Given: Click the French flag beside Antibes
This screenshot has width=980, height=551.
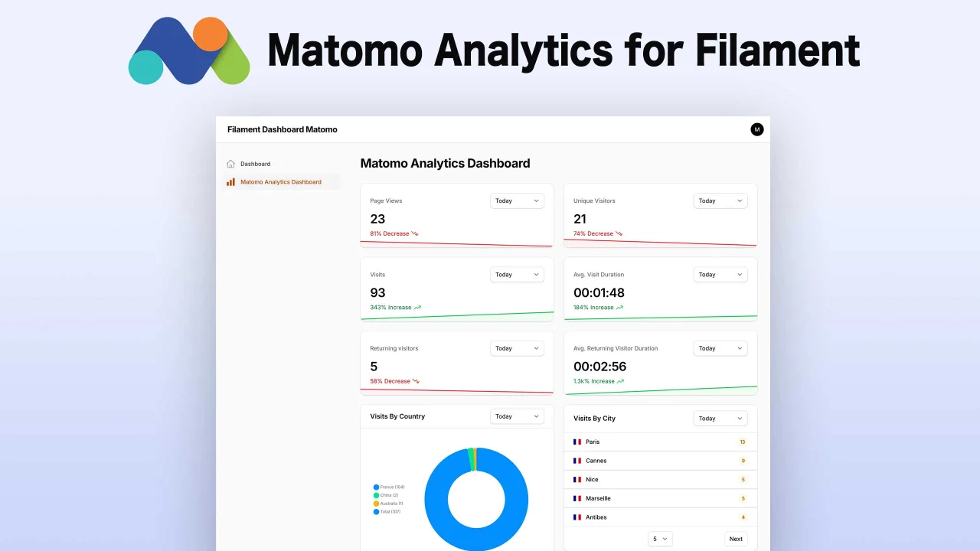Looking at the screenshot, I should pos(577,517).
